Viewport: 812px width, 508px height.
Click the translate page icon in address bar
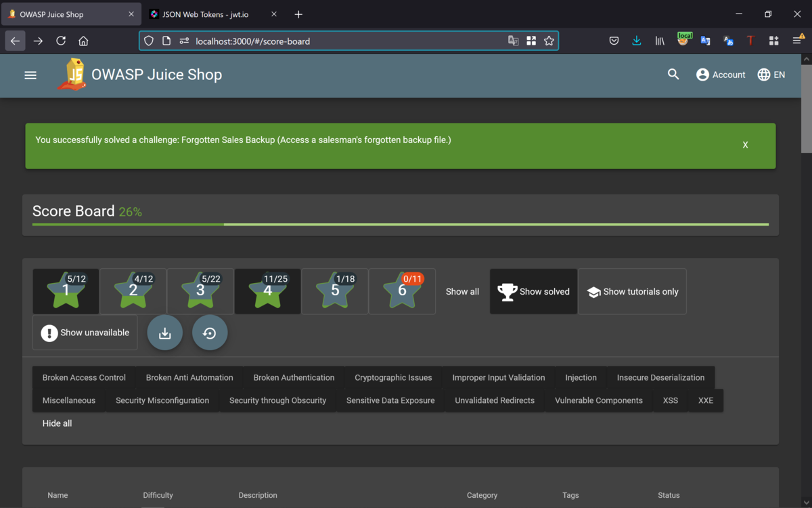tap(514, 41)
